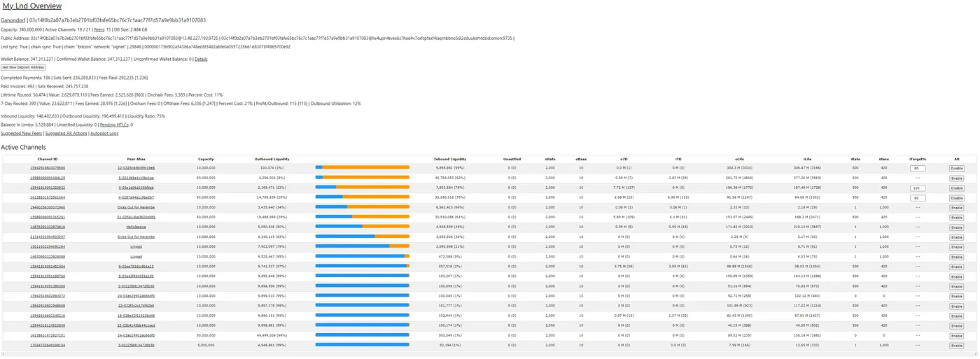Enable AR for peer 8-03a42f494051e1d9
The height and width of the screenshot is (359, 980).
(957, 276)
